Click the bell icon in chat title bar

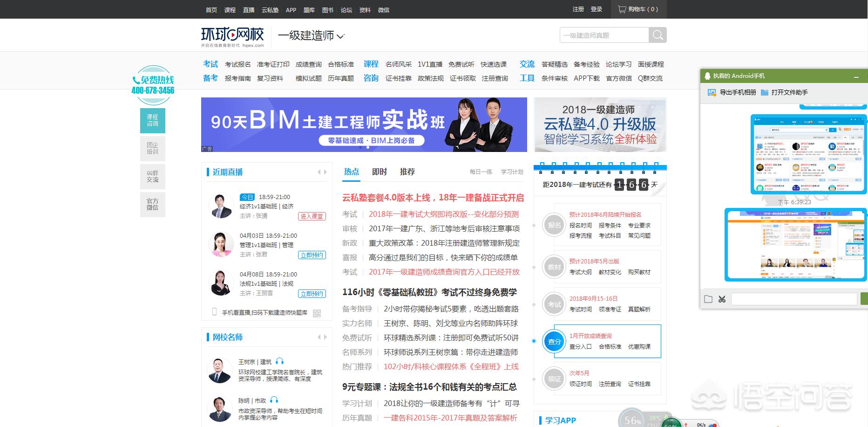coord(707,76)
